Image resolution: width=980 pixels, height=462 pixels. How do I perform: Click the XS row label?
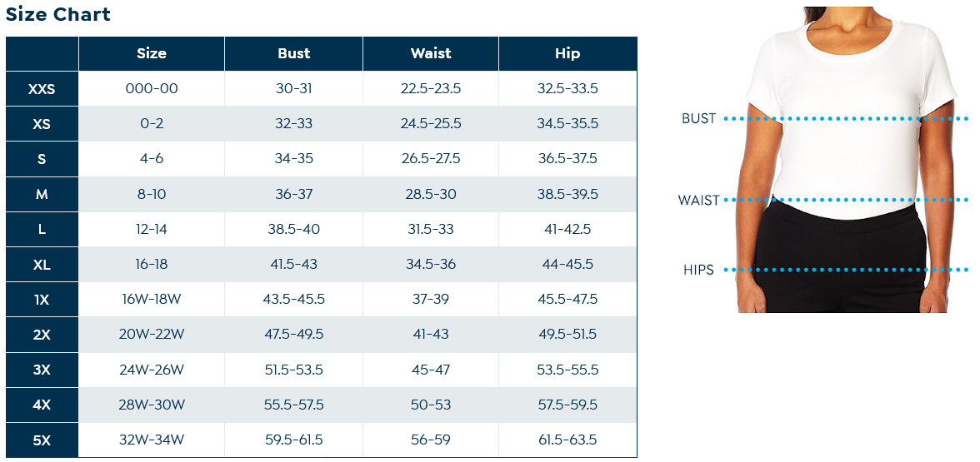(42, 123)
